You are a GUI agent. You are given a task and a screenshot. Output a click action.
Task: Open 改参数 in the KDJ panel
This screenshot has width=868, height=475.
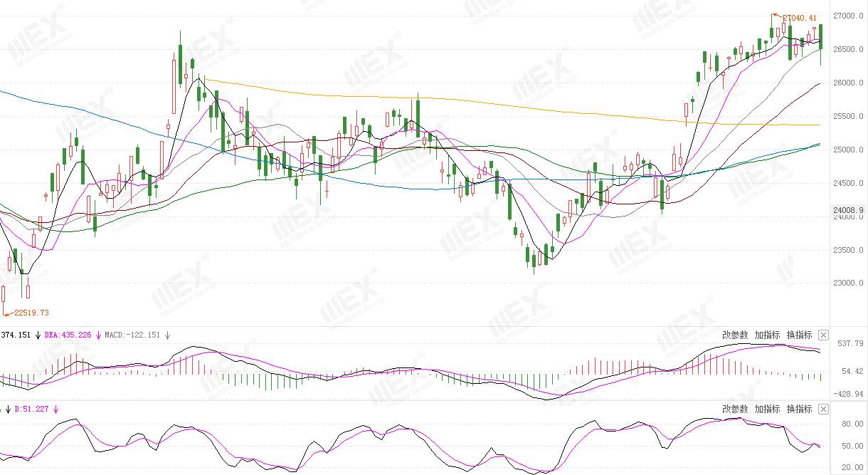click(735, 409)
